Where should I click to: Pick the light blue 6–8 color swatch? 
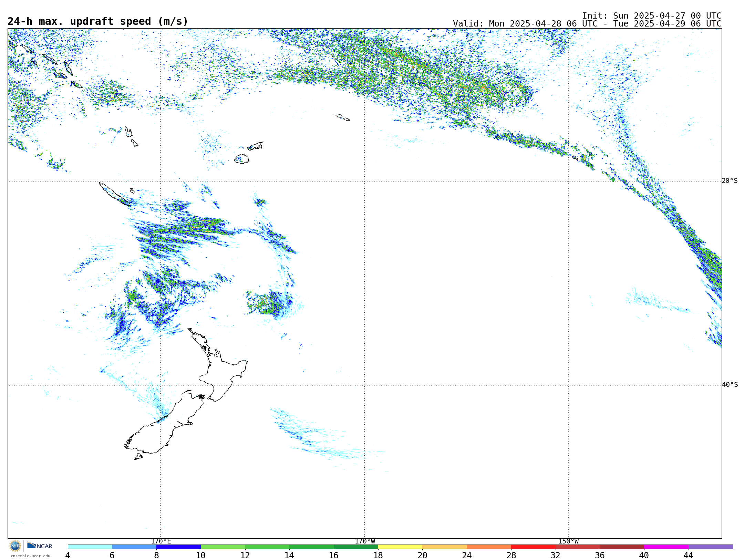pos(134,547)
